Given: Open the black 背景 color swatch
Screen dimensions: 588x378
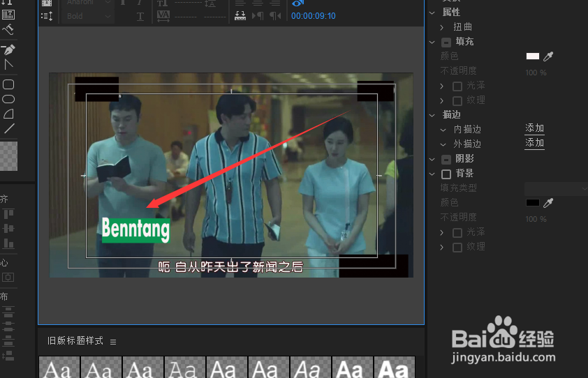Looking at the screenshot, I should (x=533, y=203).
